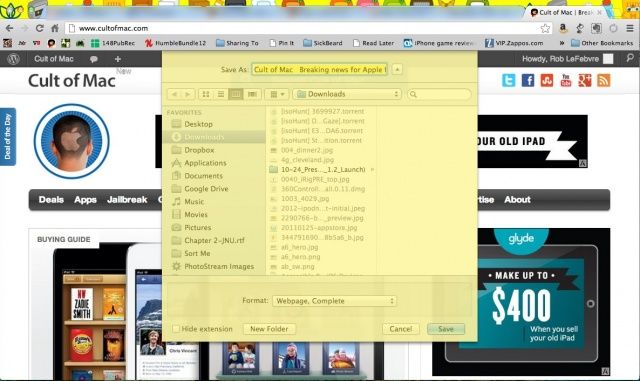
Task: Open the Deal of the Day side tab
Action: [x=8, y=137]
